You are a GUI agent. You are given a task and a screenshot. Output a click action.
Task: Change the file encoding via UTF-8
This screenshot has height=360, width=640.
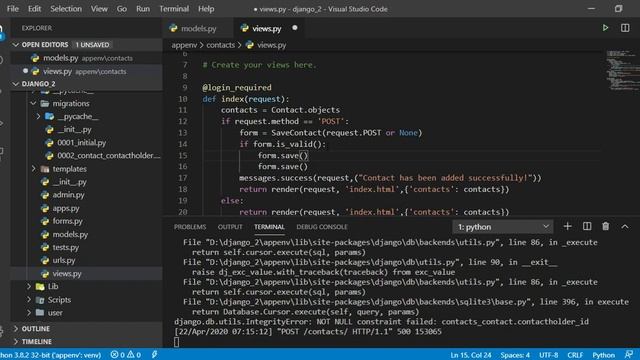click(549, 355)
